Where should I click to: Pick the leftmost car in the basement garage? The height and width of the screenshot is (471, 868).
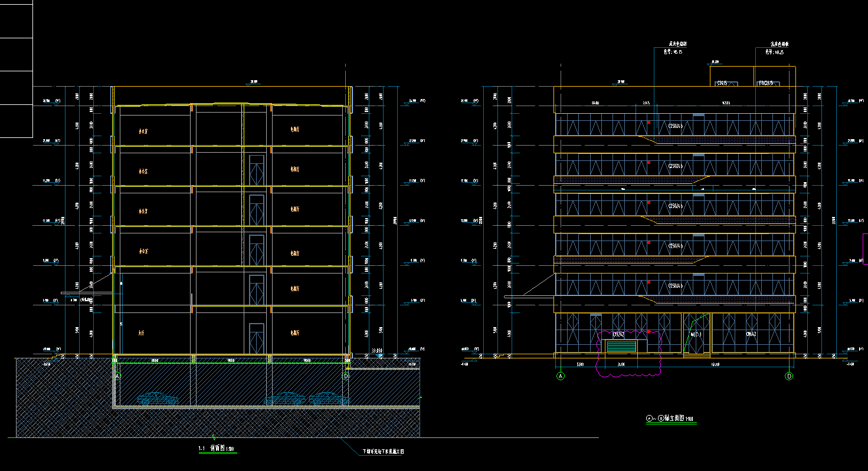[158, 399]
